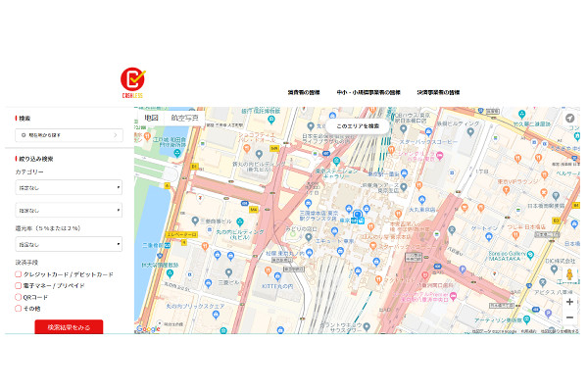Open the subcategory dropdown above 還元率 label
The image size is (588, 392).
[69, 210]
